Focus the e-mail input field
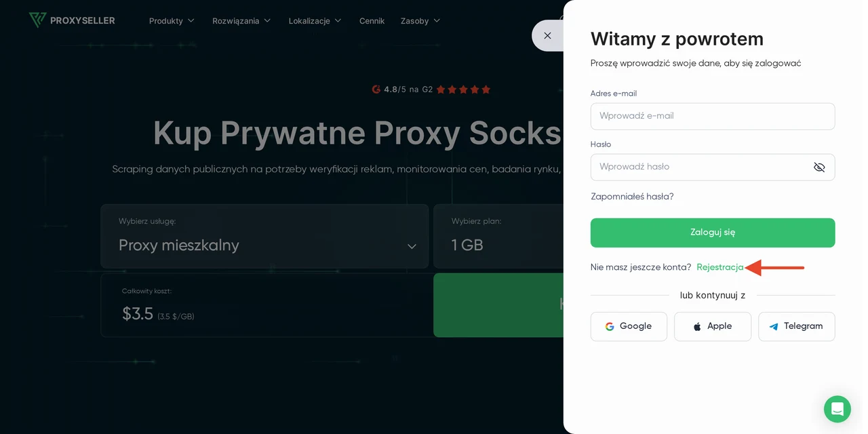The height and width of the screenshot is (434, 868). (713, 116)
